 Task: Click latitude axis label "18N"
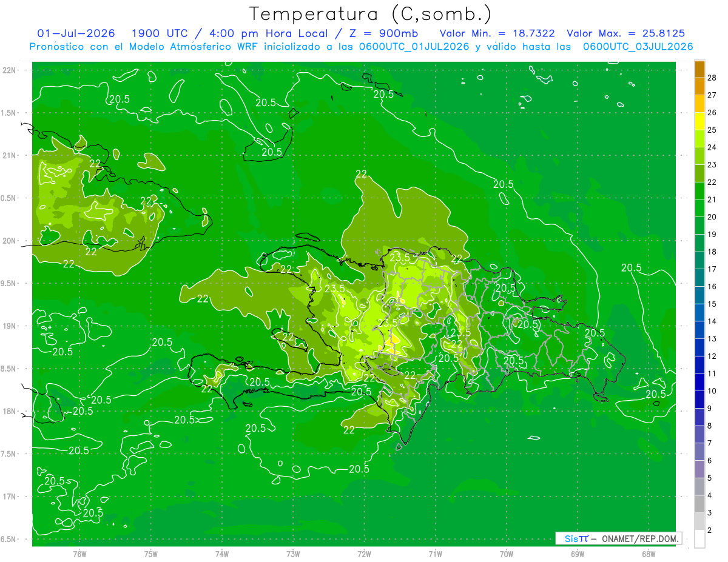tap(9, 411)
